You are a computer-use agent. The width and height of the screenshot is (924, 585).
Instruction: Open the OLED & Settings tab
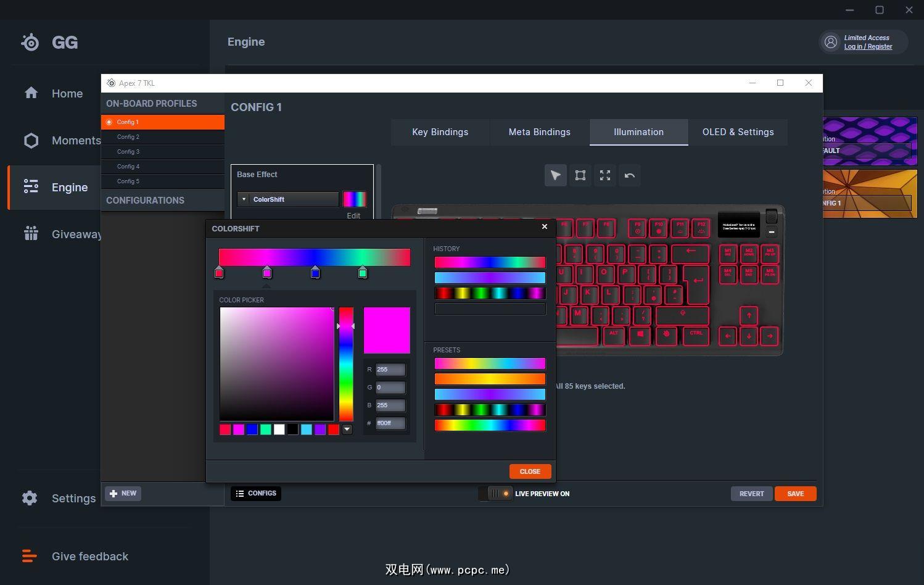pyautogui.click(x=738, y=132)
